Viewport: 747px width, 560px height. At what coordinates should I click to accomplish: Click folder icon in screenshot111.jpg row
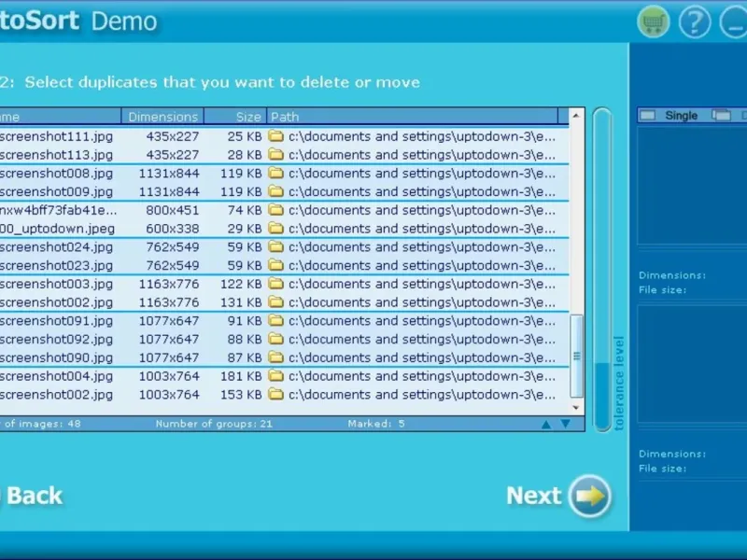click(x=275, y=136)
